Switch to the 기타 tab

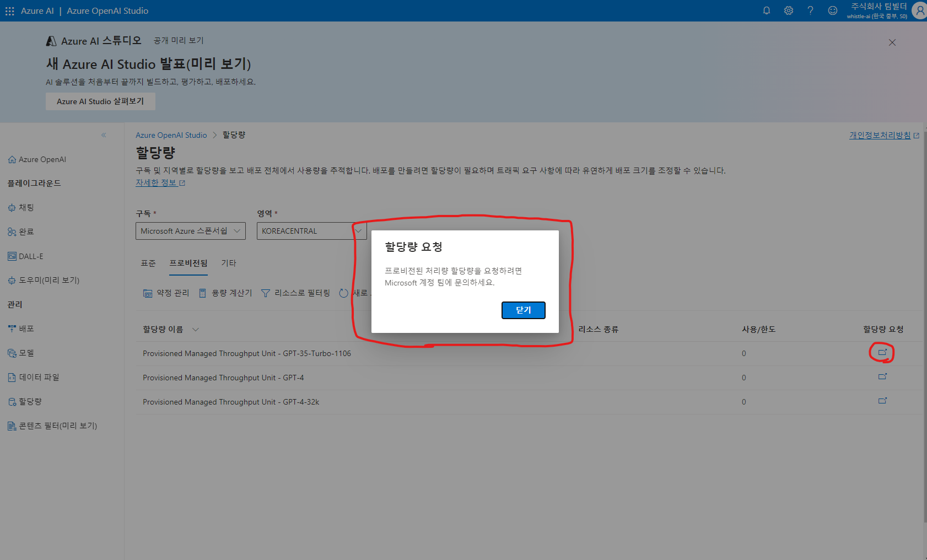click(229, 263)
